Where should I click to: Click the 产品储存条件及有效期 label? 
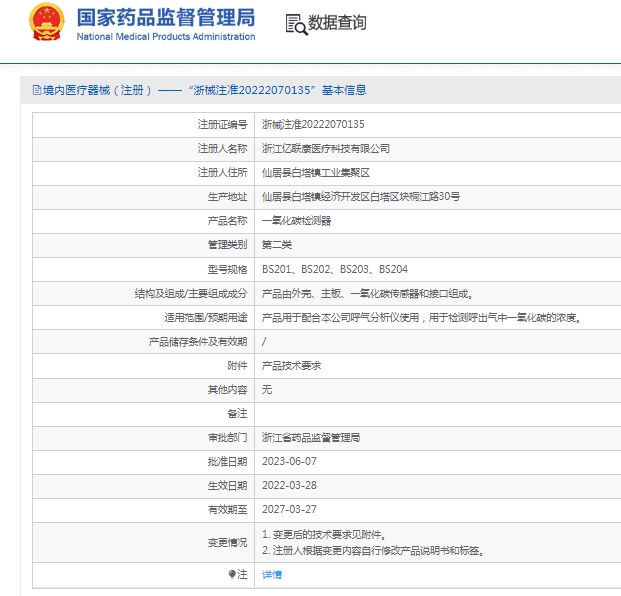tap(198, 341)
